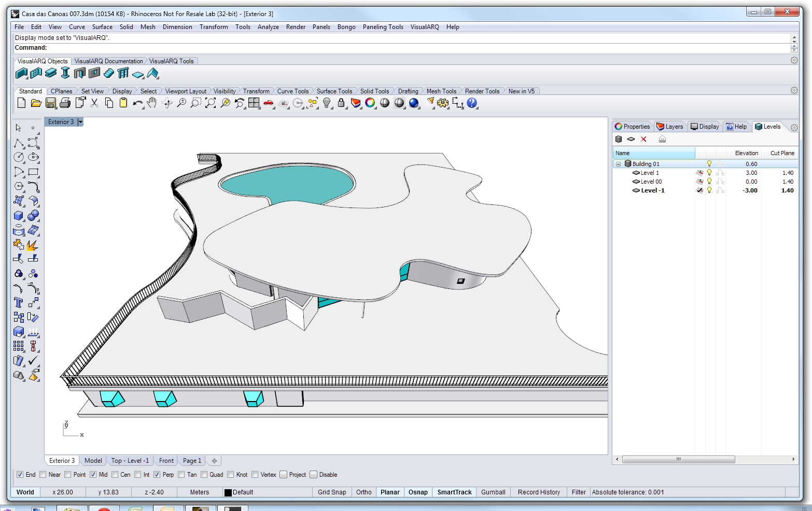Click the Cut scissors icon
Viewport: 812px width, 511px height.
coord(94,103)
